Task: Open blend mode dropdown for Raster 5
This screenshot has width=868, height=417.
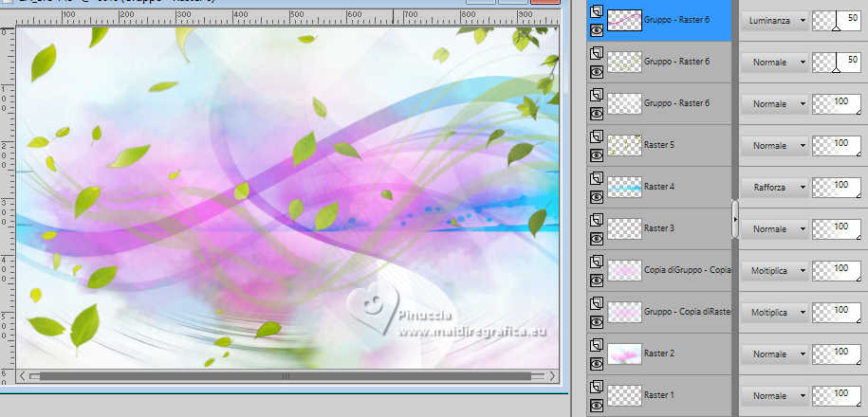Action: 775,145
